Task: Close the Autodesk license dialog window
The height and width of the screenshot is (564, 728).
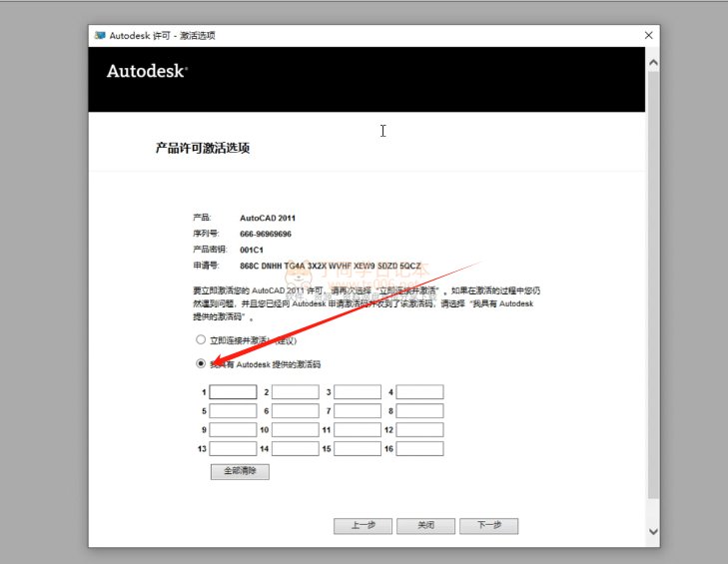Action: [x=649, y=35]
